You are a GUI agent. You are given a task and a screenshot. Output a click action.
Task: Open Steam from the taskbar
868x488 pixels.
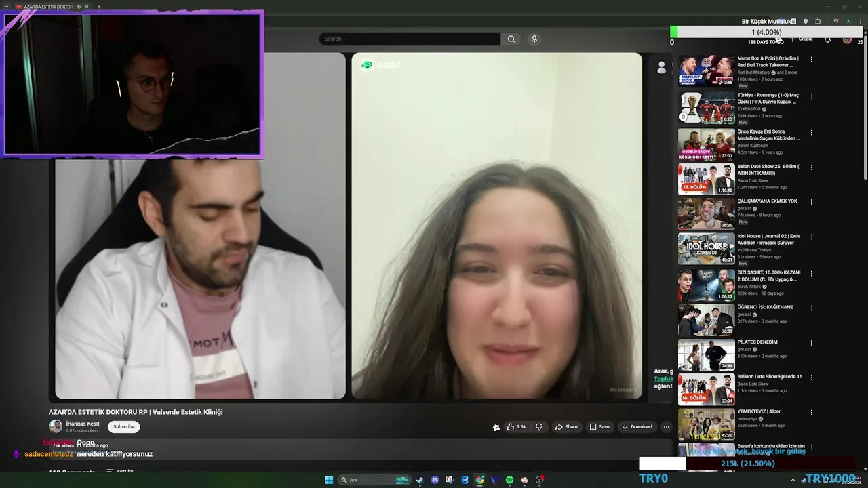click(420, 480)
